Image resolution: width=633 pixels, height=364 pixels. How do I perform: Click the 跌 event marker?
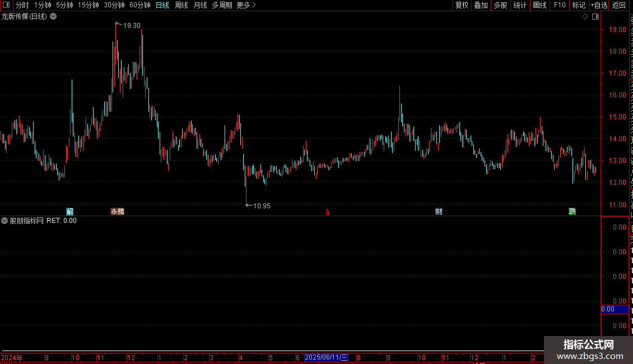[x=573, y=212]
